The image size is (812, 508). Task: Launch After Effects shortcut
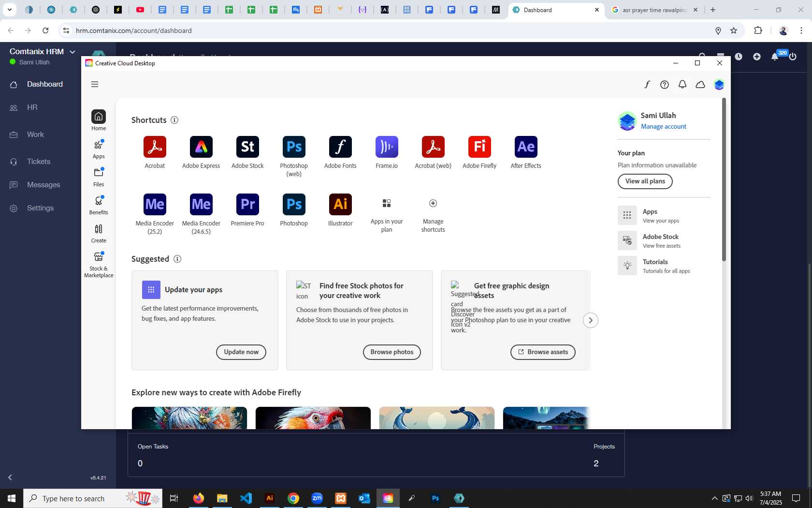526,152
